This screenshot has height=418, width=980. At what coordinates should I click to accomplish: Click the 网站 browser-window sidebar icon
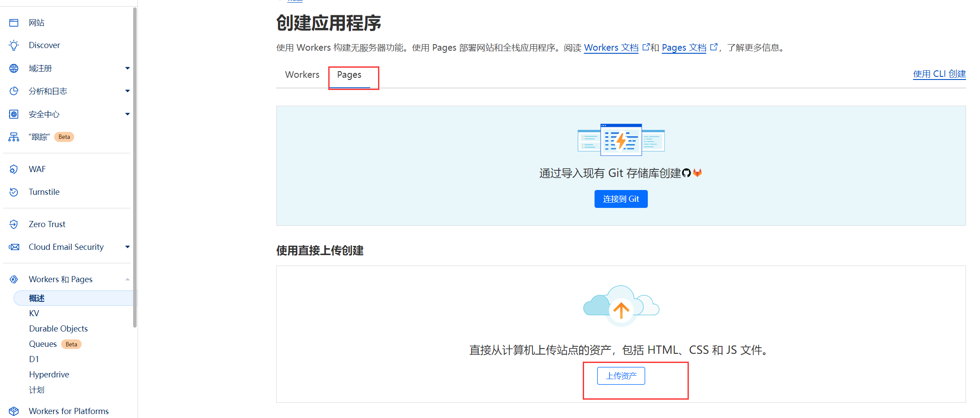(14, 23)
